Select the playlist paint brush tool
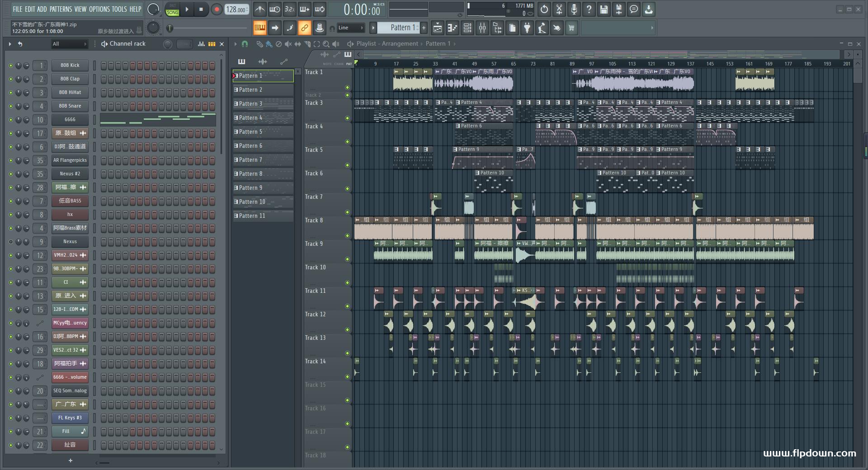This screenshot has width=868, height=470. 269,44
